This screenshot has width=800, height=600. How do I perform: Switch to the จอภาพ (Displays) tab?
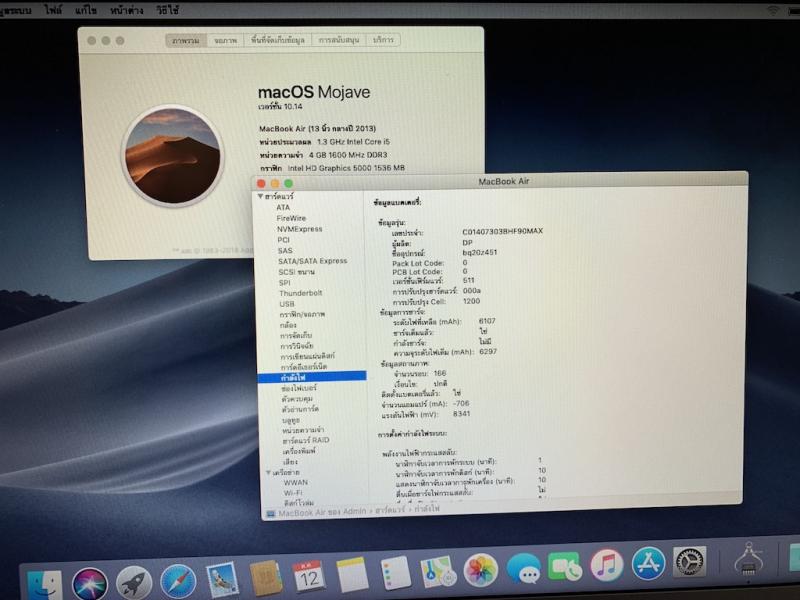[x=226, y=40]
